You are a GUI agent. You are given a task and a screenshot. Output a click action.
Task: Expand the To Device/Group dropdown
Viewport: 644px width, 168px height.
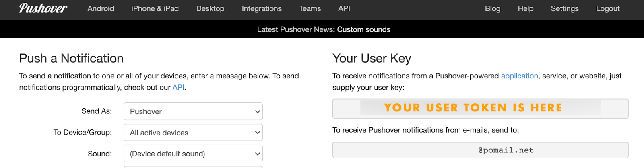193,133
